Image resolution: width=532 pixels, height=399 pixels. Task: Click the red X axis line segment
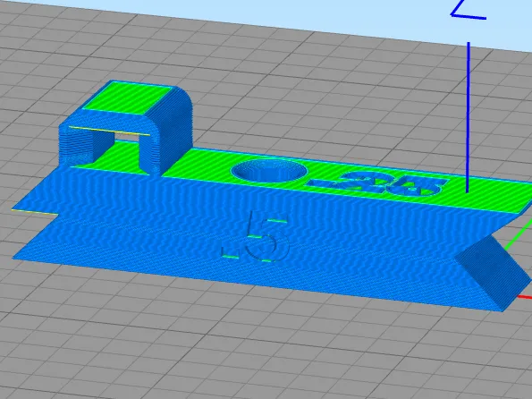click(x=525, y=298)
